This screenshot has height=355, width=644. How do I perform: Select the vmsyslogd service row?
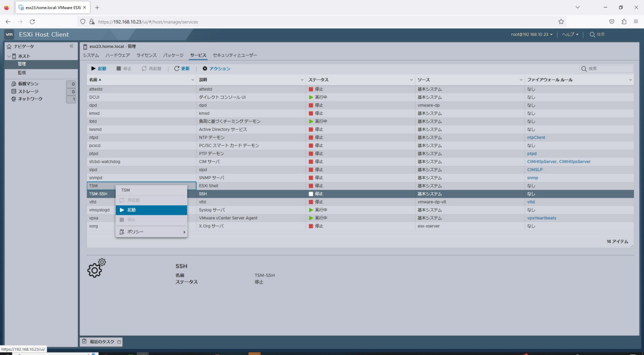360,210
